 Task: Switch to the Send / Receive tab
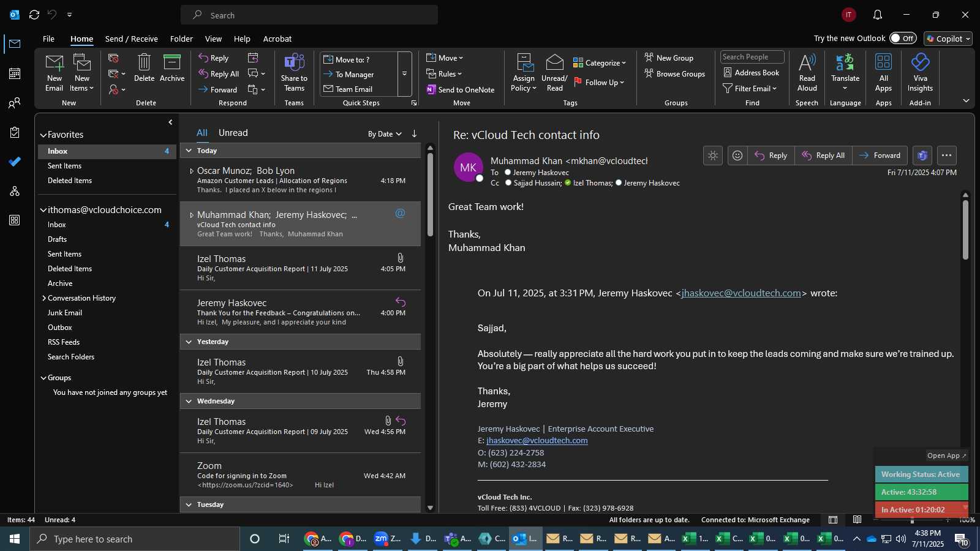coord(131,39)
